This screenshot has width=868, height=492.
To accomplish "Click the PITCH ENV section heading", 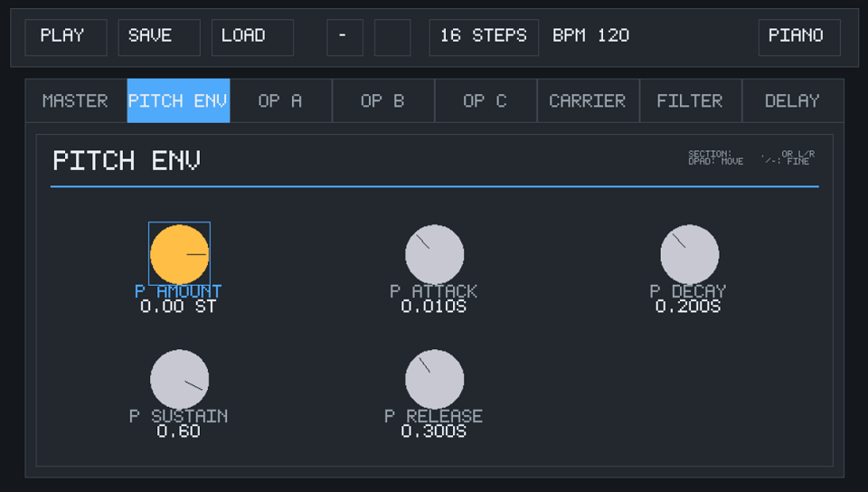I will 127,161.
